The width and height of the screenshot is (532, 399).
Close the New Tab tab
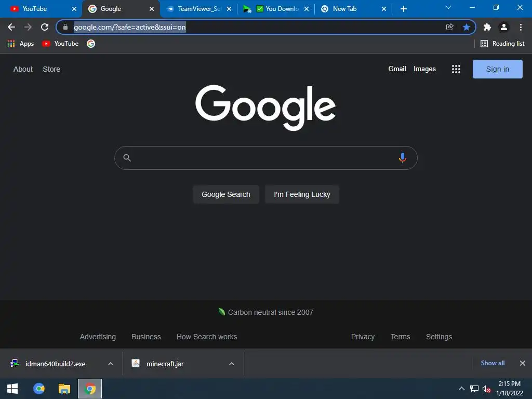coord(384,9)
